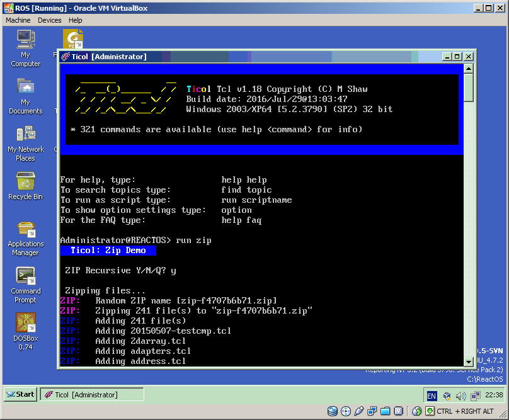509x420 pixels.
Task: Click the Ticol Tcl v1.18 copyright line
Action: tap(277, 89)
